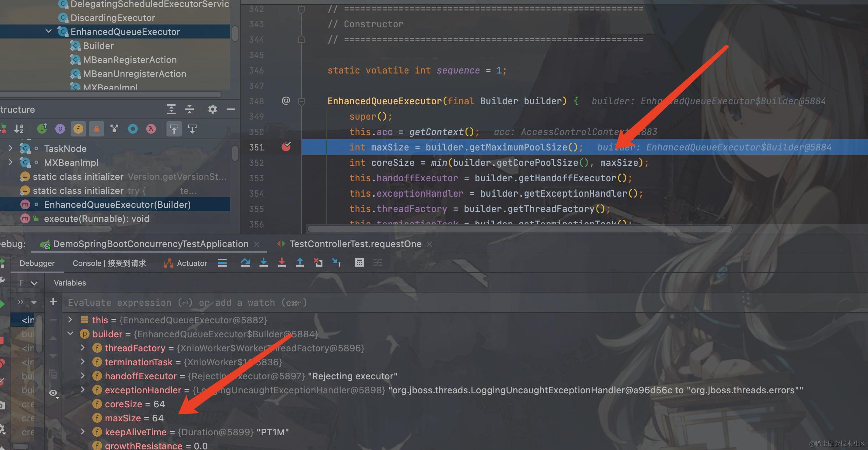This screenshot has width=868, height=450.
Task: Select Builder class in project tree
Action: [98, 46]
